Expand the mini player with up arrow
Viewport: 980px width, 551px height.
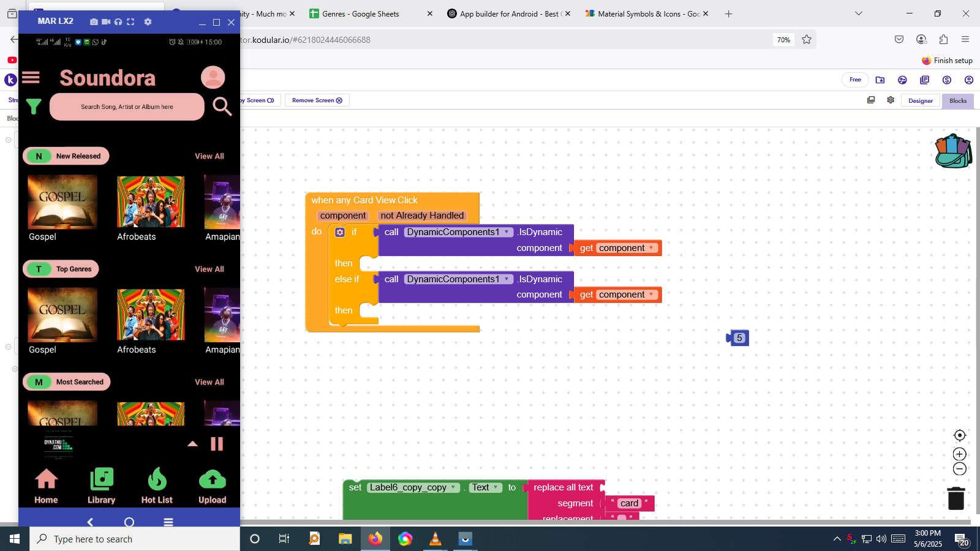click(192, 444)
